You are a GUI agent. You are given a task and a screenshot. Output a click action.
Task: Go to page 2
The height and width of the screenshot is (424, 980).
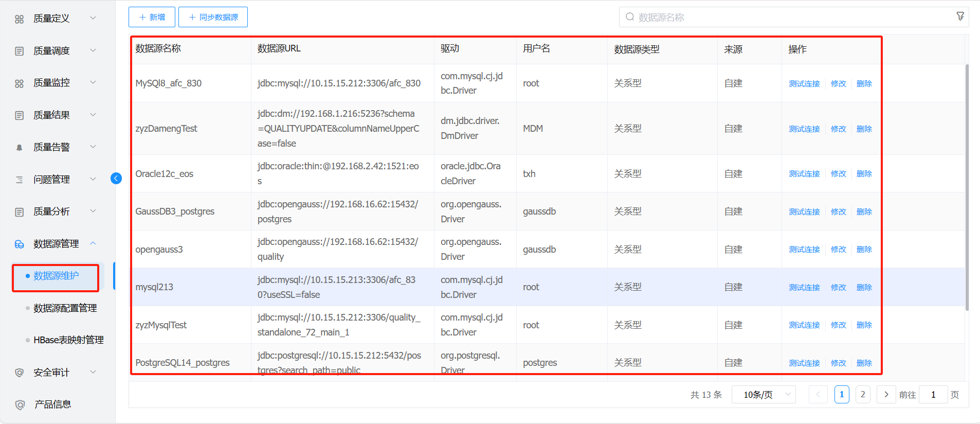pyautogui.click(x=863, y=395)
